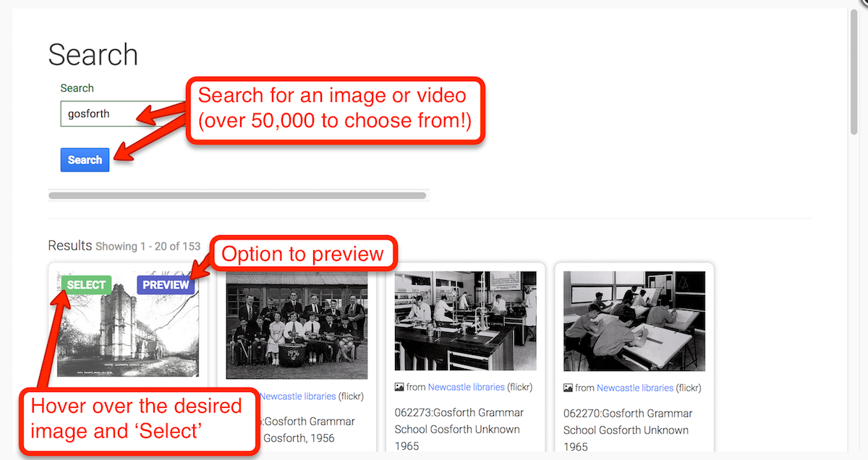This screenshot has width=868, height=460.
Task: Follow Newcastle libraries link under laboratory photo
Action: pos(466,387)
